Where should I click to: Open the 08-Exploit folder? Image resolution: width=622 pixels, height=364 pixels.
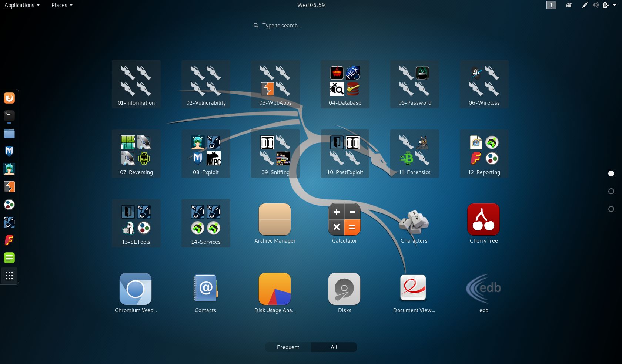[x=206, y=154]
